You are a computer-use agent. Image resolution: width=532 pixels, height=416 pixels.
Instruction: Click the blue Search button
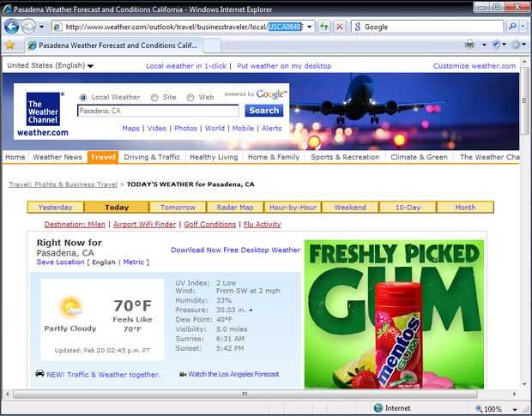pyautogui.click(x=264, y=111)
